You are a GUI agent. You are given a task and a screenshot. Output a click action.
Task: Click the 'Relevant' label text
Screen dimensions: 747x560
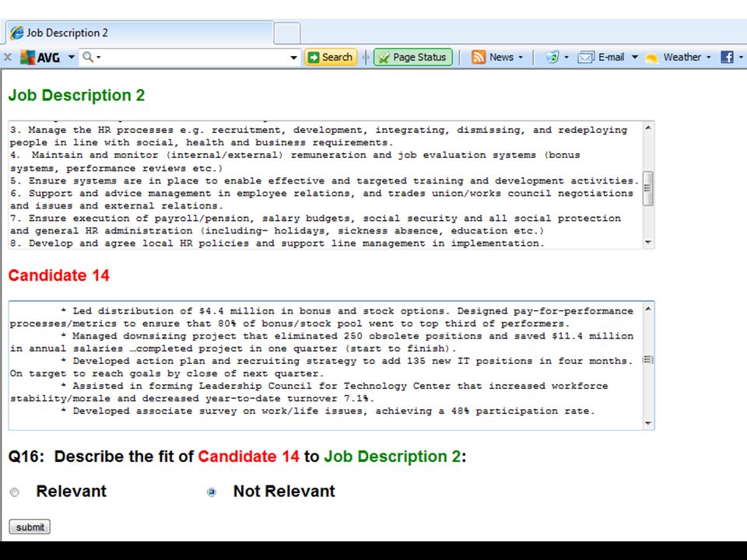pos(71,491)
